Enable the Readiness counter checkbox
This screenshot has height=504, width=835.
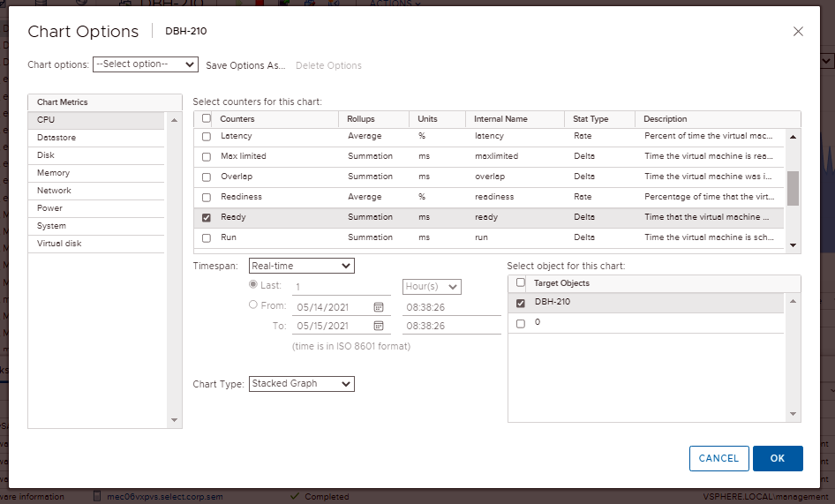point(207,197)
